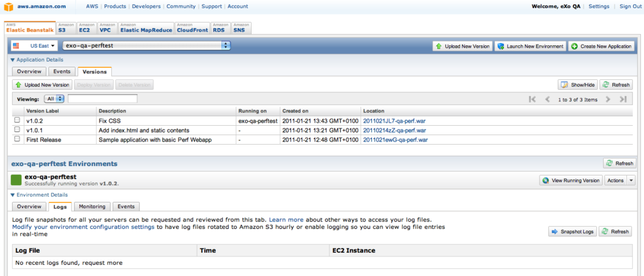The height and width of the screenshot is (276, 644).
Task: Open the Settings link
Action: (x=599, y=6)
